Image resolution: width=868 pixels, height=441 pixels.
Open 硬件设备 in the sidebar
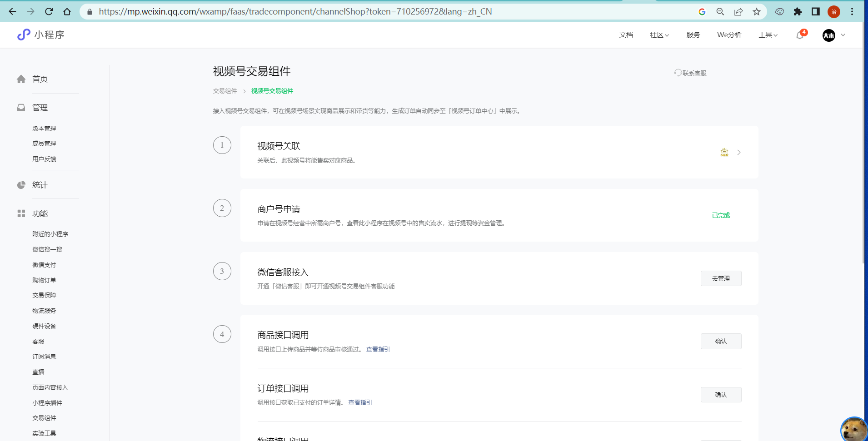click(x=44, y=326)
